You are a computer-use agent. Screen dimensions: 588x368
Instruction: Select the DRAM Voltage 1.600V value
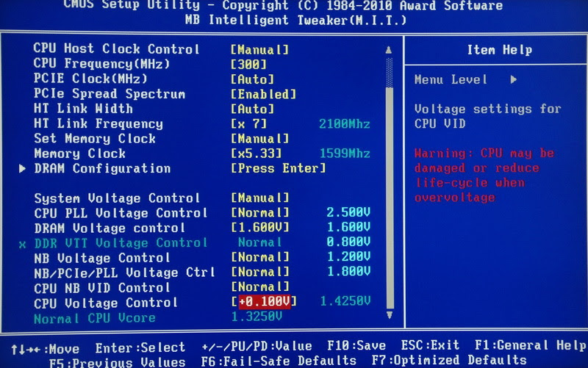259,228
